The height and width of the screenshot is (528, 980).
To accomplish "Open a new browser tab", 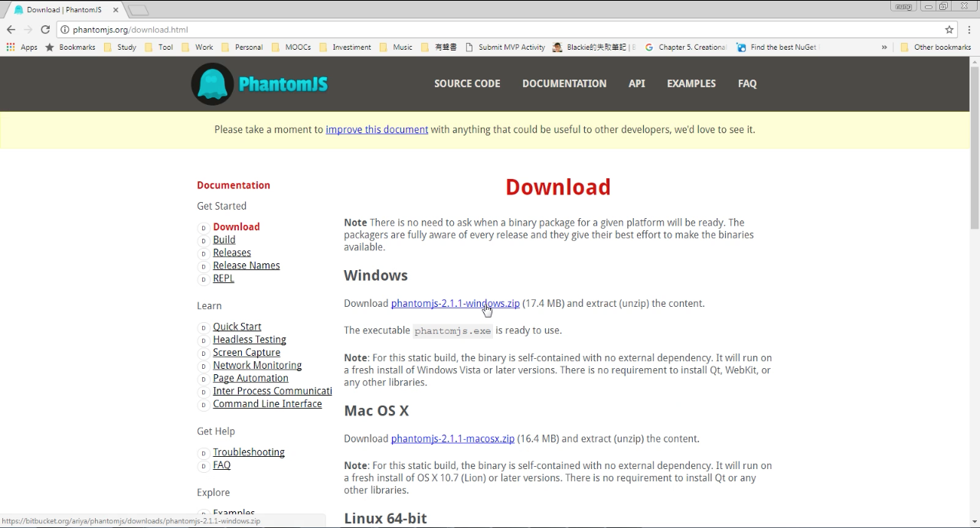I will (138, 10).
